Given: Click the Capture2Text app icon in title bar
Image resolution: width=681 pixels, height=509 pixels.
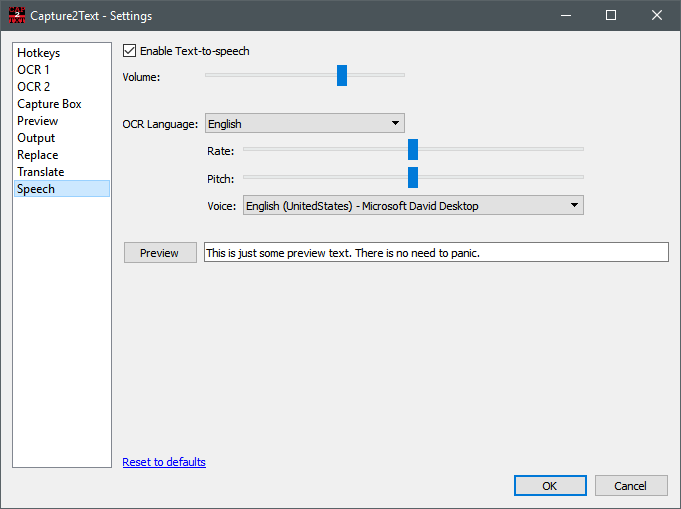Looking at the screenshot, I should click(x=15, y=16).
